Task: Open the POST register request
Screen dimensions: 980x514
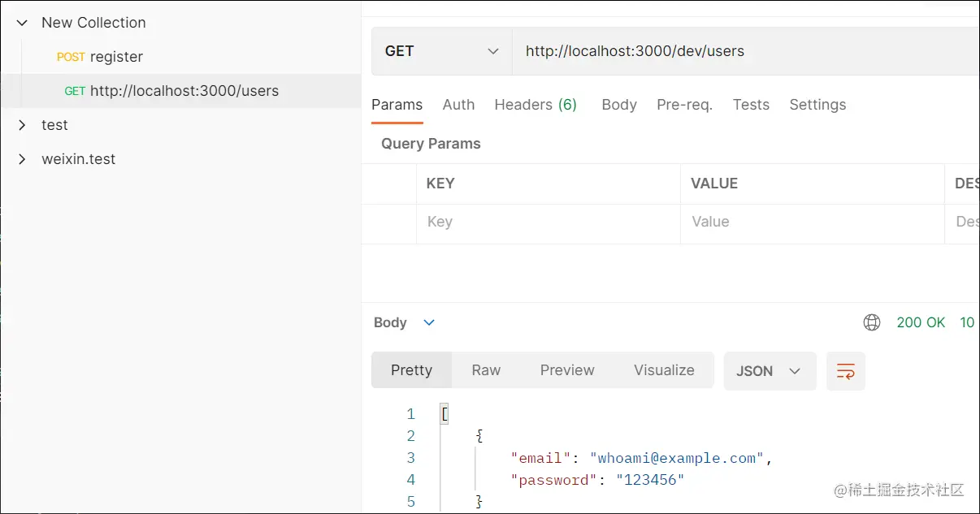Action: pos(100,57)
